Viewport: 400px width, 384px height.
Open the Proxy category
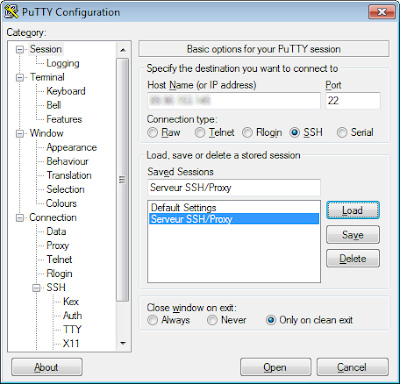[x=57, y=246]
